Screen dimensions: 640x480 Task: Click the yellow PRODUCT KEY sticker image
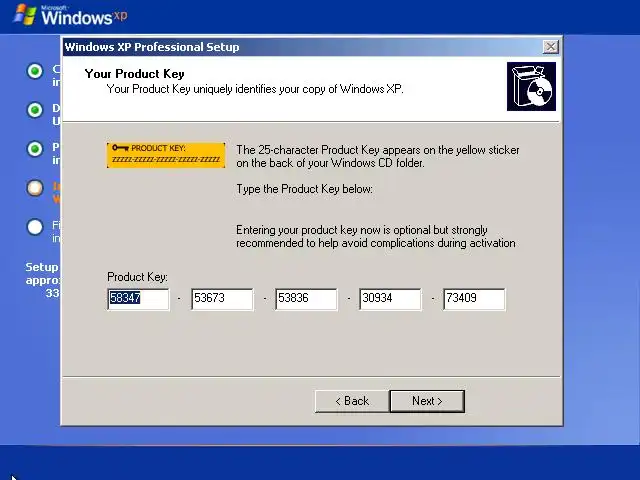pos(166,155)
